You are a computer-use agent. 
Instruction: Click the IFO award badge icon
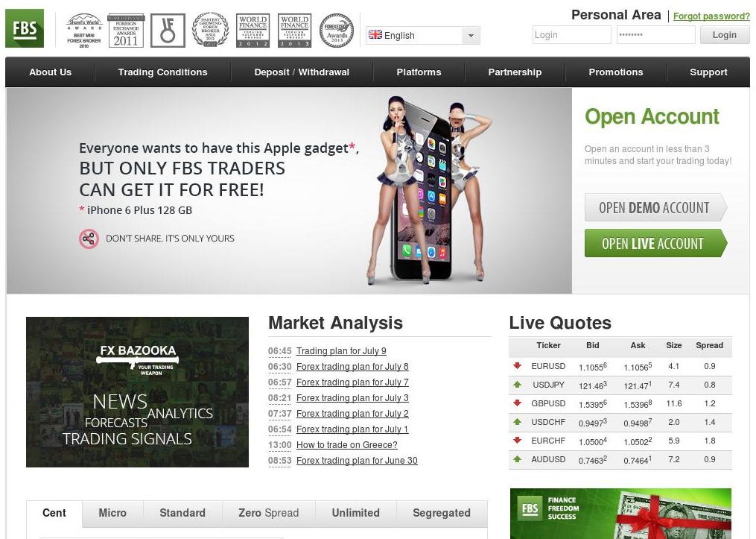click(168, 31)
